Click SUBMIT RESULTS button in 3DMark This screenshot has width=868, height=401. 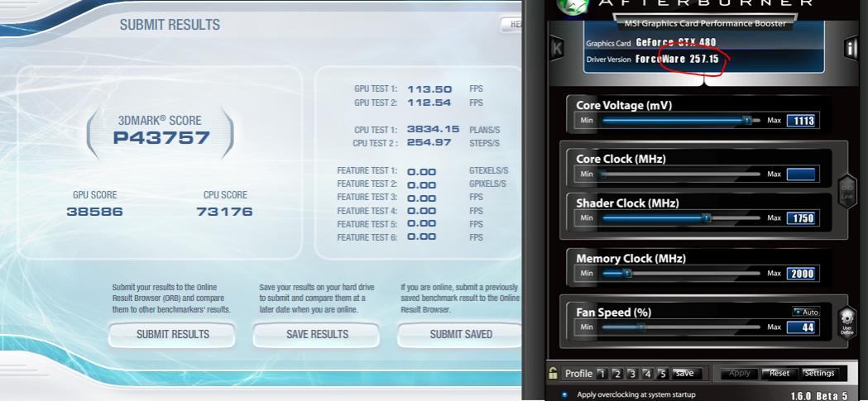(x=172, y=335)
